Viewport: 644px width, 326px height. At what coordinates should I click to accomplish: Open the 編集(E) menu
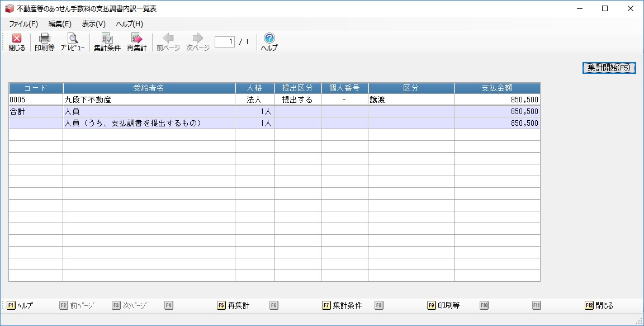pos(60,24)
